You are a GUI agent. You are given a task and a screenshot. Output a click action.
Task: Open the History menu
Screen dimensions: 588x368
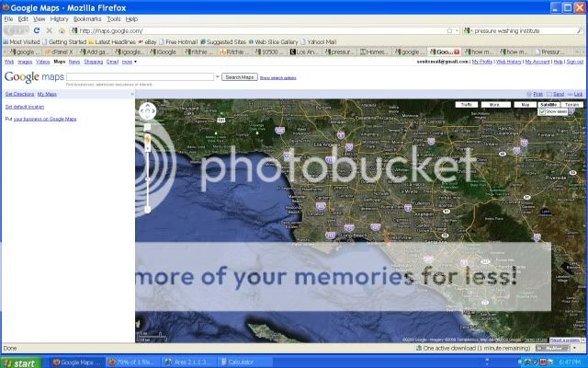59,18
